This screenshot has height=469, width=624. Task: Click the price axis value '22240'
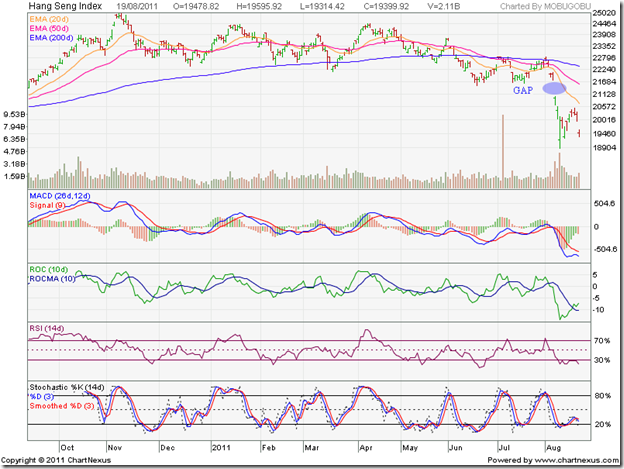click(x=604, y=69)
